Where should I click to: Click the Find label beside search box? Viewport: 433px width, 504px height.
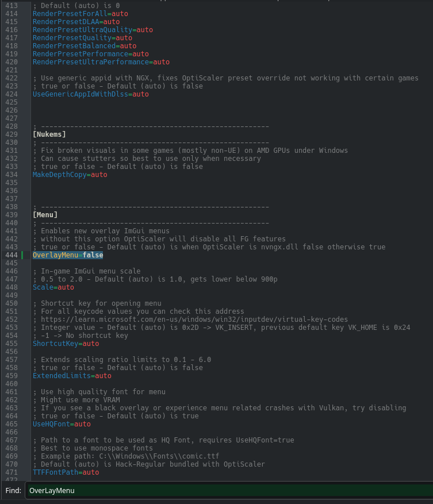point(13,491)
